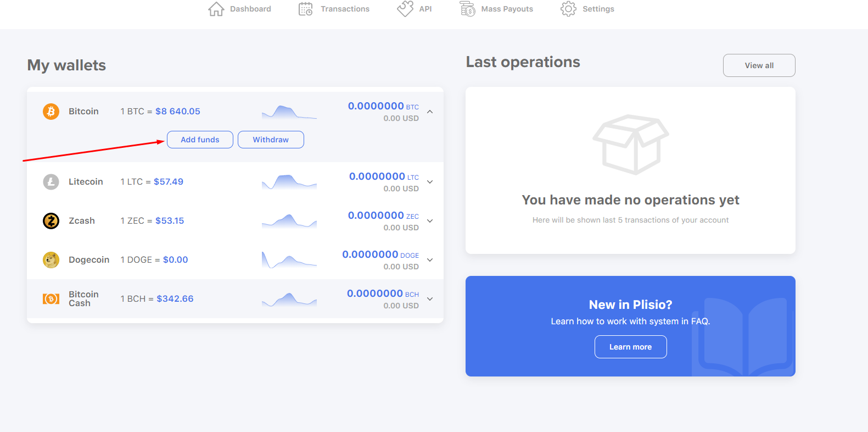Viewport: 868px width, 432px height.
Task: Click the Bitcoin Cash wallet name
Action: tap(83, 299)
